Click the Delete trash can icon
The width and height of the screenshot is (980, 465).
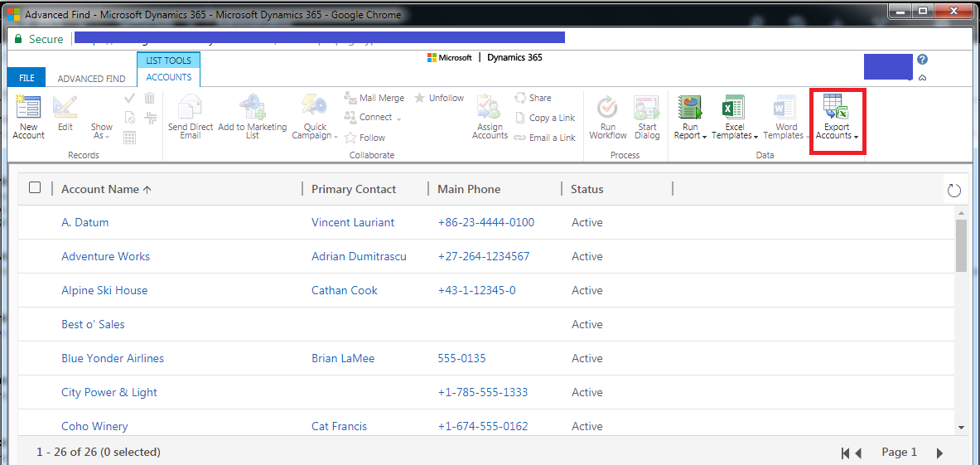tap(150, 98)
